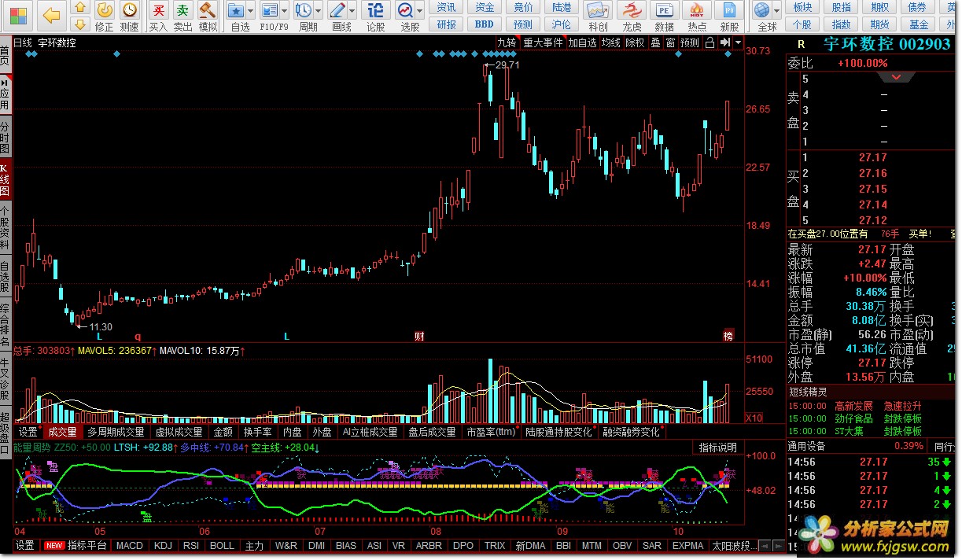Toggle the 叠 overlay option
The image size is (962, 560).
655,42
